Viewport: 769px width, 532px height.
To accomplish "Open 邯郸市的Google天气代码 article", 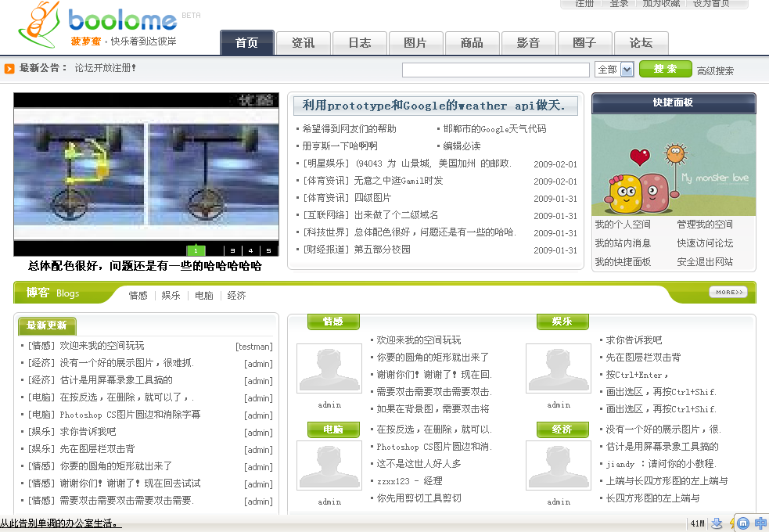I will pyautogui.click(x=494, y=129).
